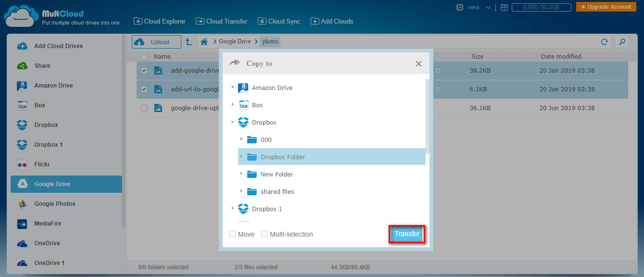This screenshot has height=277, width=644.
Task: Select Google Drive in sidebar
Action: [66, 184]
